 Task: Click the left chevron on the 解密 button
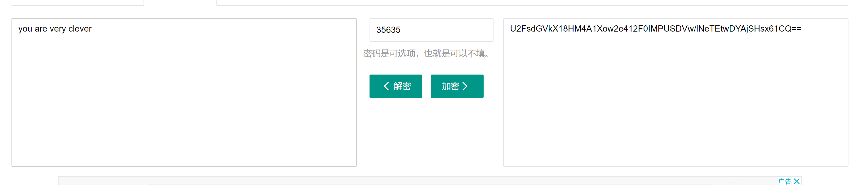pyautogui.click(x=386, y=86)
